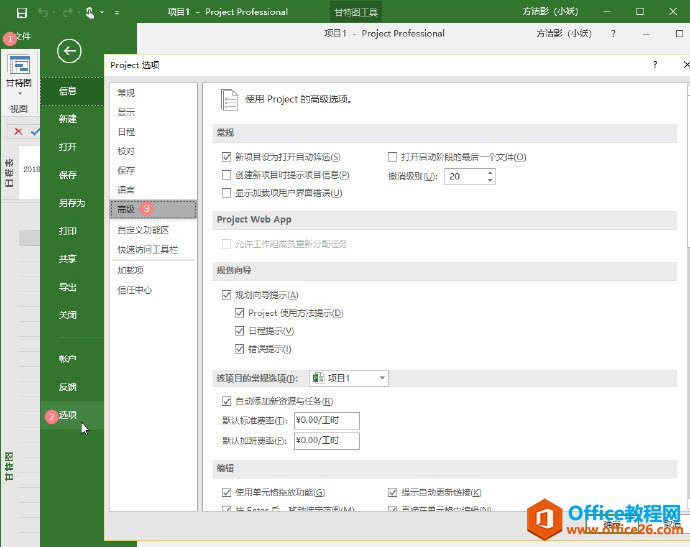
Task: Click the Gantt chart (甘特图) view icon
Action: [x=19, y=66]
